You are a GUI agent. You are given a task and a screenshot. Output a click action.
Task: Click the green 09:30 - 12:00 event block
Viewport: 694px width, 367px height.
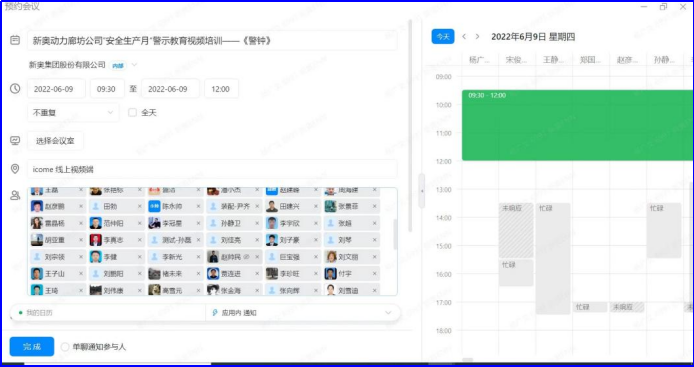pos(578,125)
